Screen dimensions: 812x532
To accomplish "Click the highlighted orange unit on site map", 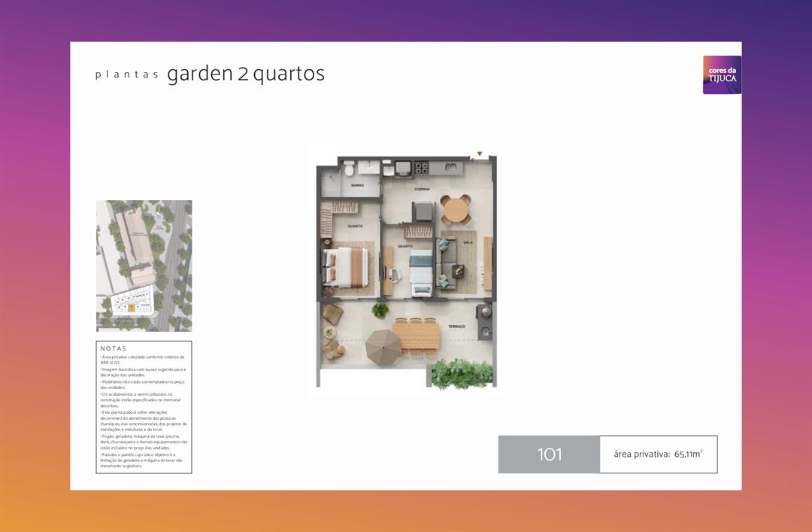I will pos(132,307).
